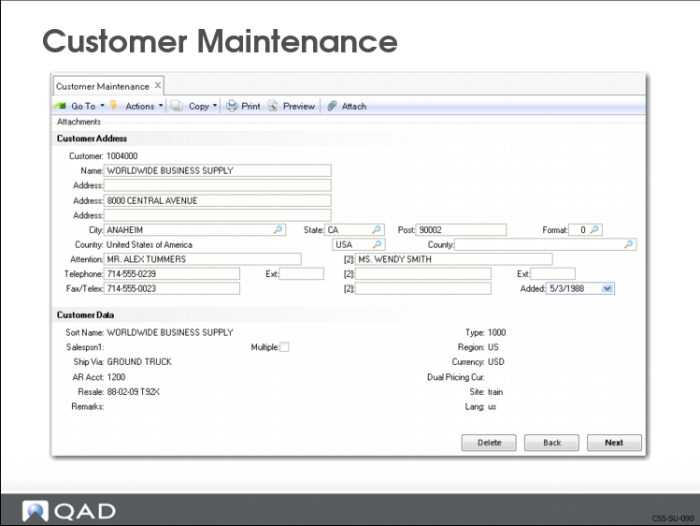This screenshot has width=700, height=526.
Task: Click Country text United States of America
Action: click(149, 245)
